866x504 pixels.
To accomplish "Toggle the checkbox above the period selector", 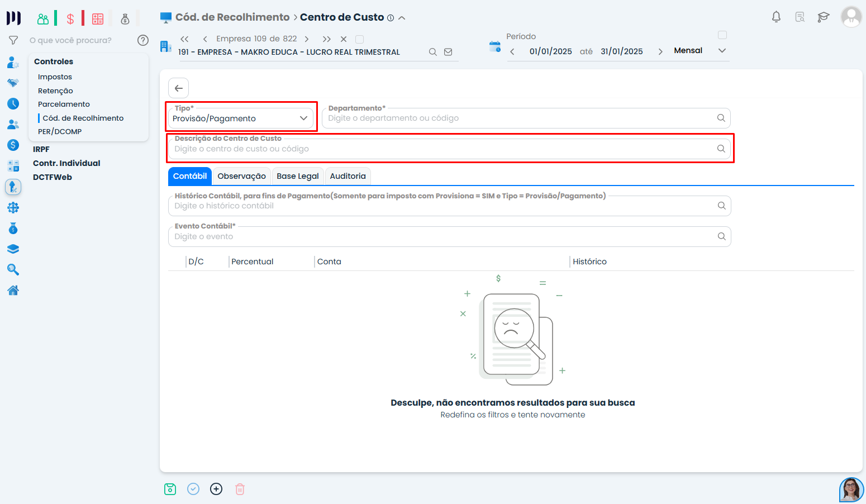I will 722,35.
